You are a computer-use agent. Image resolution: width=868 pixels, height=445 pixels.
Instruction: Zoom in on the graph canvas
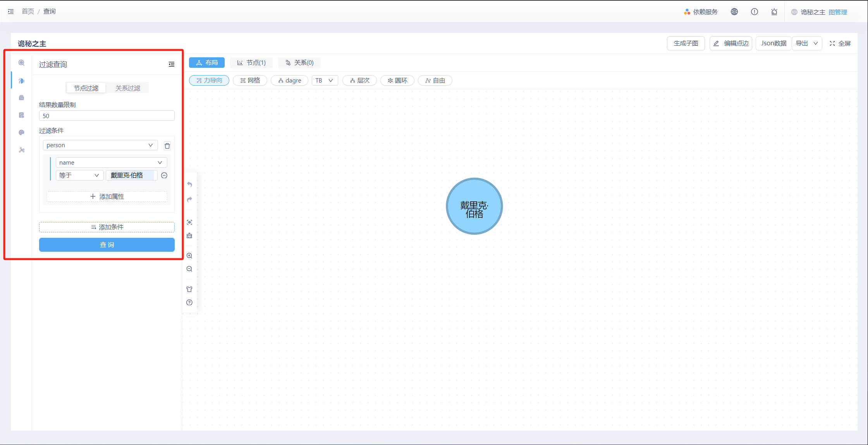tap(189, 256)
